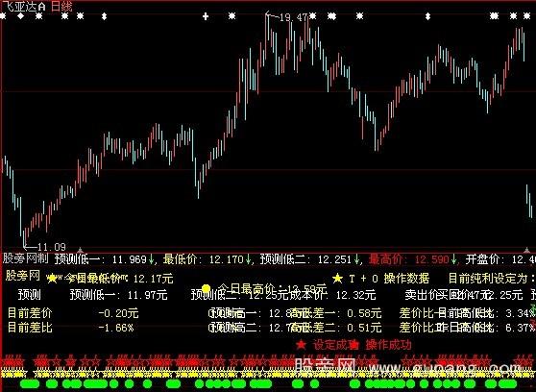Viewport: 536px width, 392px height.
Task: Click the first up-down arrow marker in the top row
Action: pyautogui.click(x=105, y=16)
